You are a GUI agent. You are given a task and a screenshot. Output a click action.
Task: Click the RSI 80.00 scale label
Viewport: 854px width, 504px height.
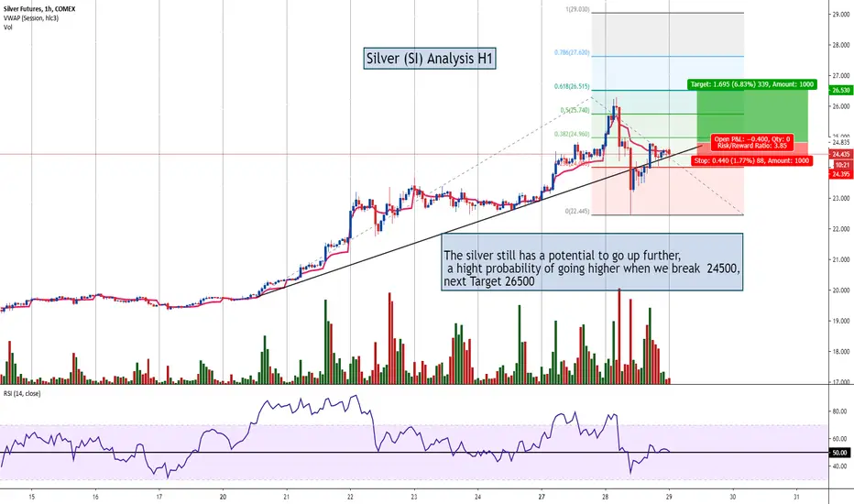pyautogui.click(x=839, y=412)
